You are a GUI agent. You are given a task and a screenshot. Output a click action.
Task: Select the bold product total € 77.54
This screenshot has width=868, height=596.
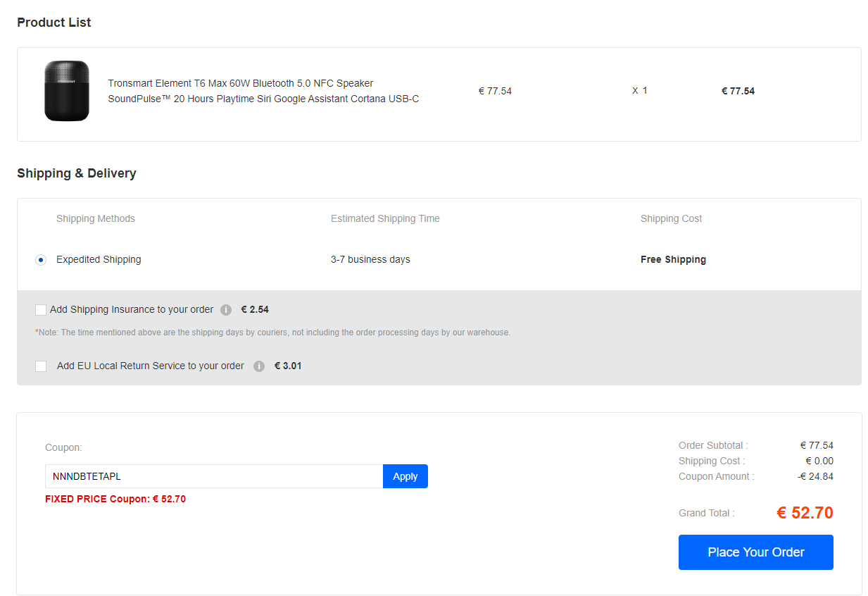click(x=738, y=91)
